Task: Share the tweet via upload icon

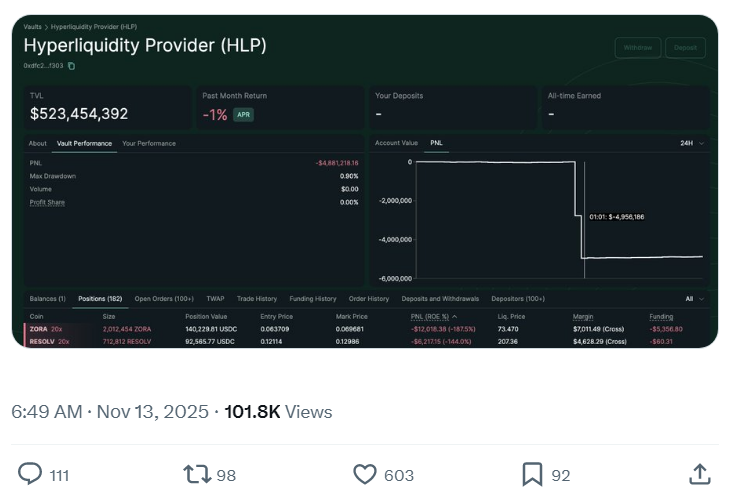Action: (700, 474)
